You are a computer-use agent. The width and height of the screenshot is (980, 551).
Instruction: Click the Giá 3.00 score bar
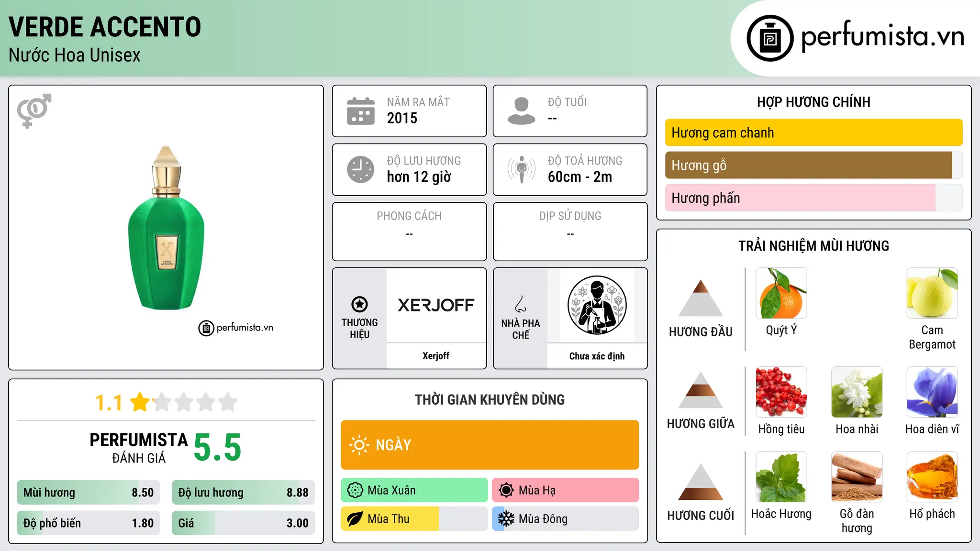[243, 523]
